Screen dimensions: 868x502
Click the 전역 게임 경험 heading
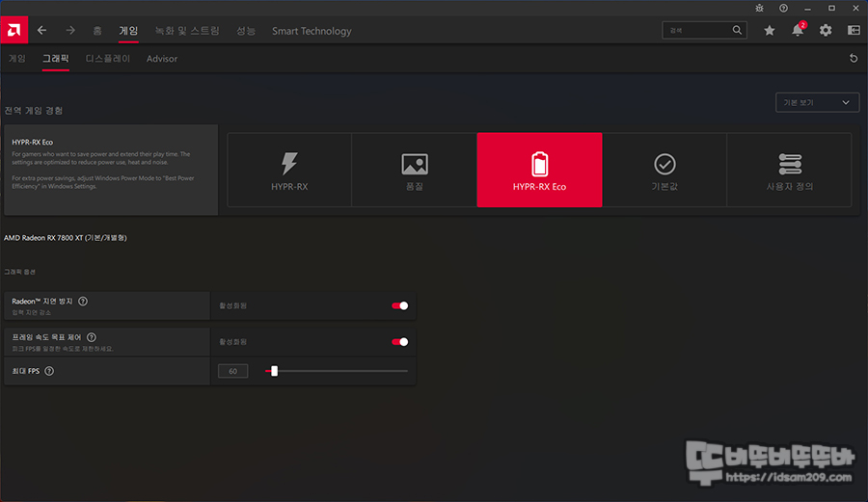click(34, 111)
